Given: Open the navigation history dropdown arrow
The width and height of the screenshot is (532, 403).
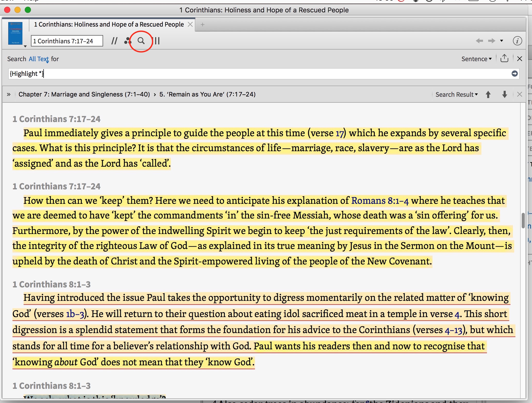Looking at the screenshot, I should [502, 41].
